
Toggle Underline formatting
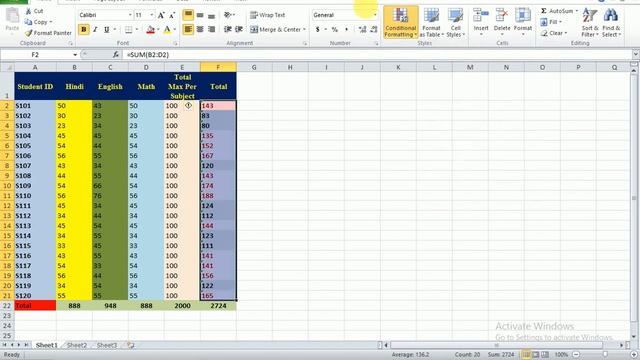(107, 29)
